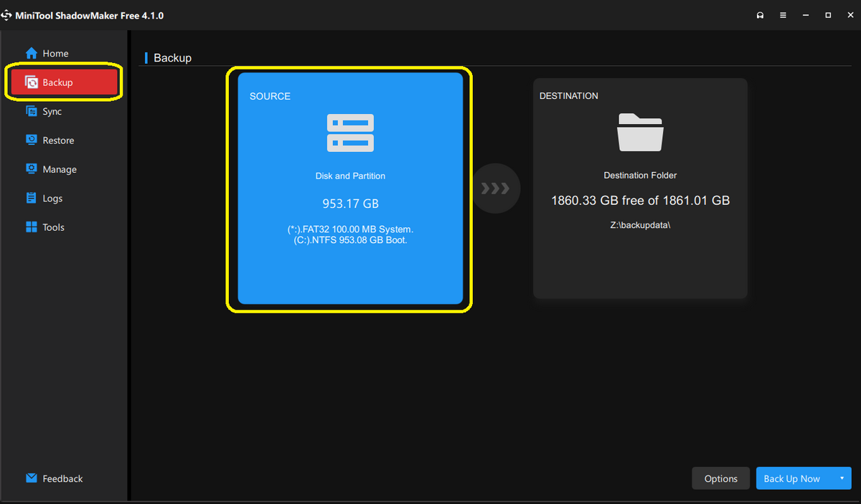Click the Logs clipboard icon
The image size is (861, 504).
point(32,198)
